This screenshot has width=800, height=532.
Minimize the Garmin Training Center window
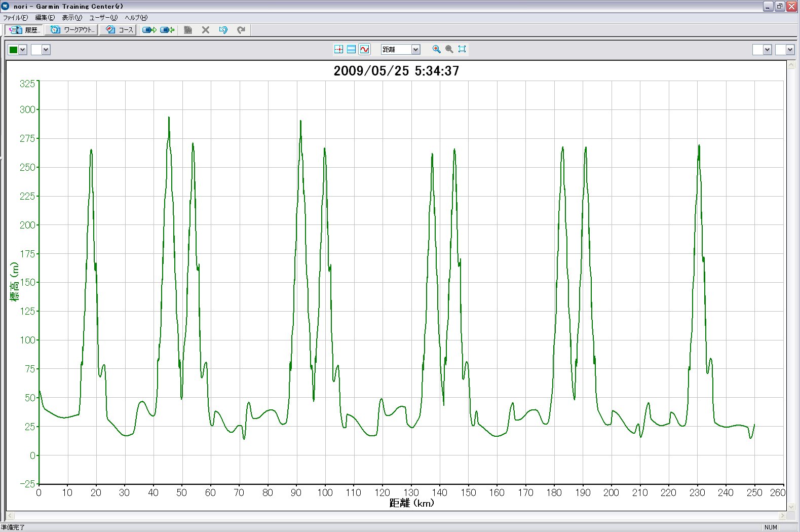pyautogui.click(x=768, y=6)
